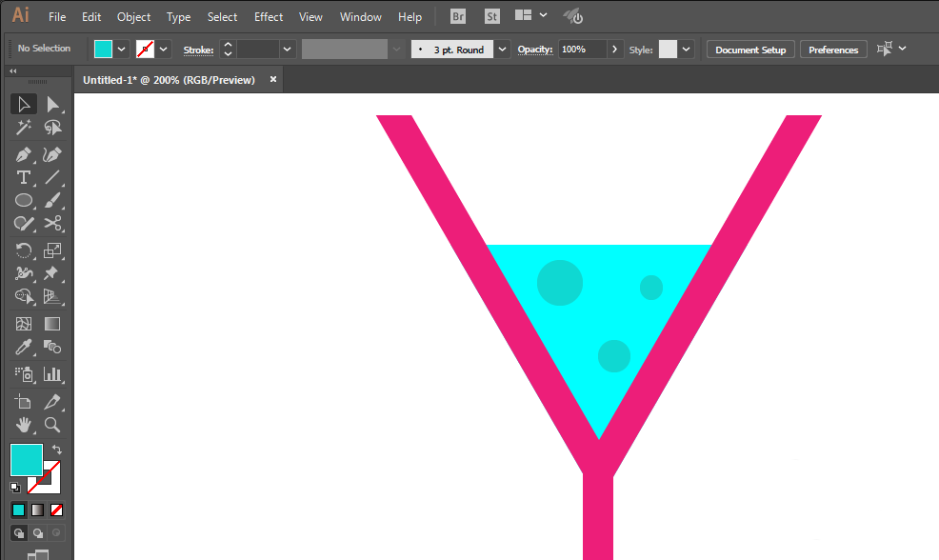
Task: Expand the fill color dropdown
Action: pyautogui.click(x=122, y=50)
